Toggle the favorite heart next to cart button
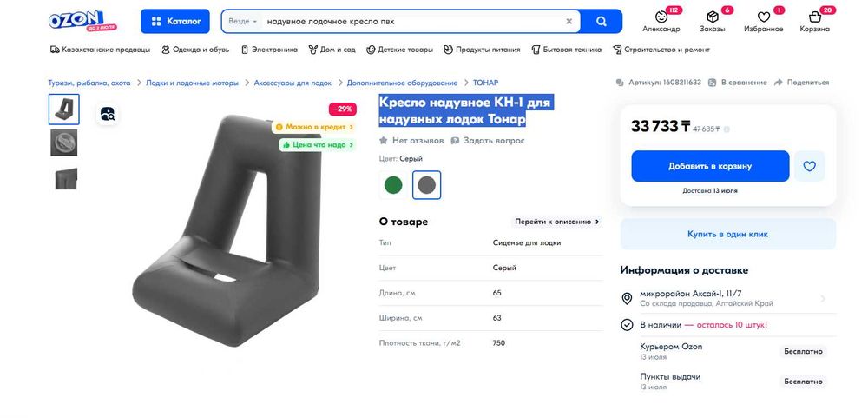This screenshot has width=868, height=418. coord(809,166)
